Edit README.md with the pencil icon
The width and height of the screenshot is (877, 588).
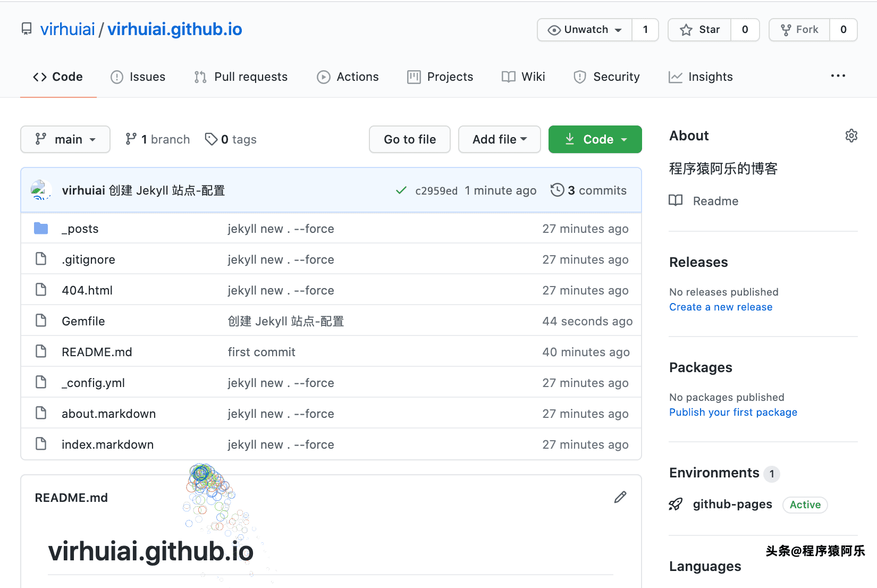(620, 497)
